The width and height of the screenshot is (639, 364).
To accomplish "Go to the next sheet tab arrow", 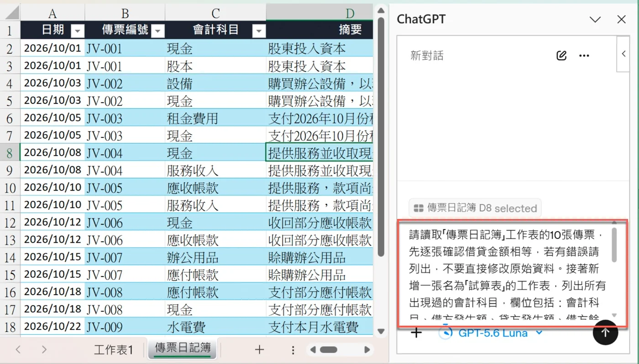I will [44, 350].
